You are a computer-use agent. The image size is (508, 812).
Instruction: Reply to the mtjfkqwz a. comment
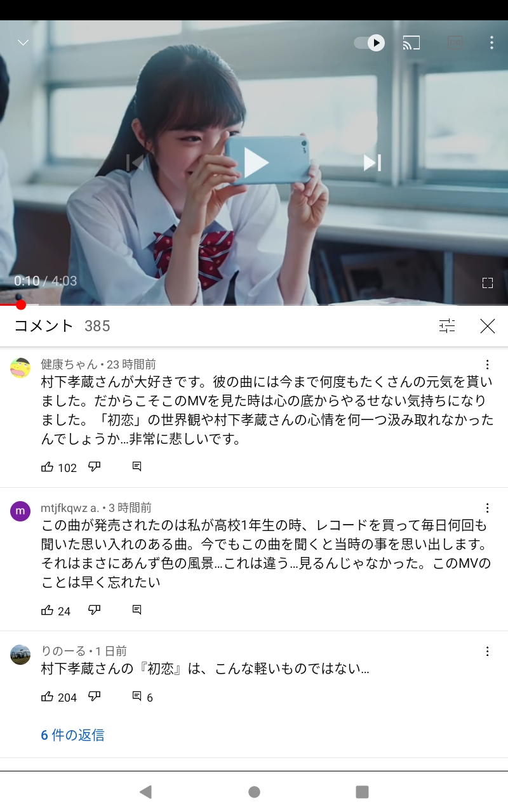coord(137,610)
